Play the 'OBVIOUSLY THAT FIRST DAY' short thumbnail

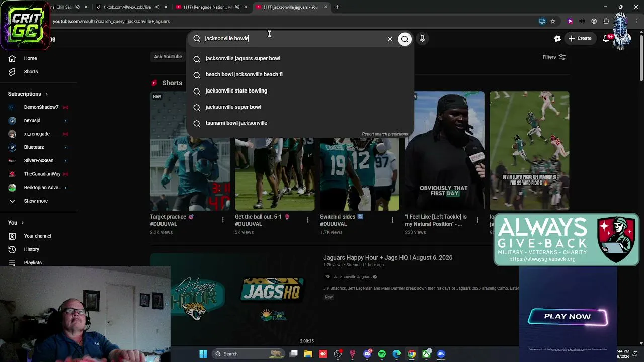(444, 151)
